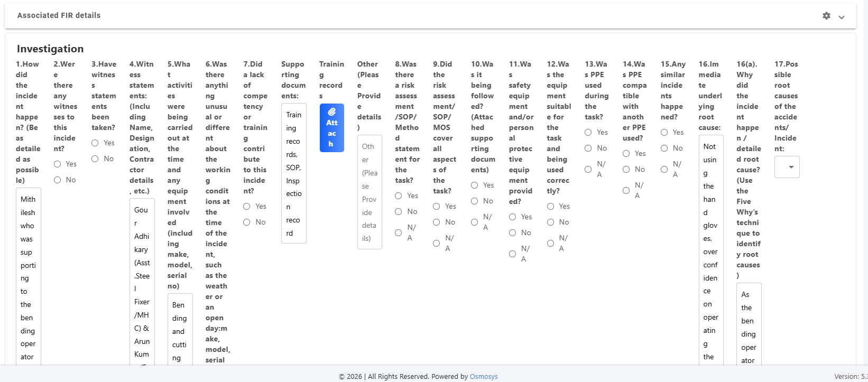
Task: Choose No for PPE used during task
Action: point(588,148)
